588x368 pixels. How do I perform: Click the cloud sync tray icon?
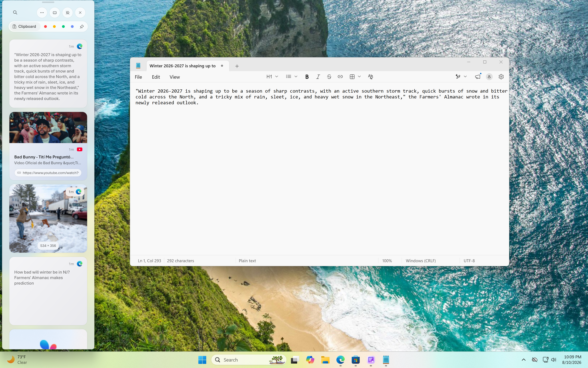(x=535, y=360)
